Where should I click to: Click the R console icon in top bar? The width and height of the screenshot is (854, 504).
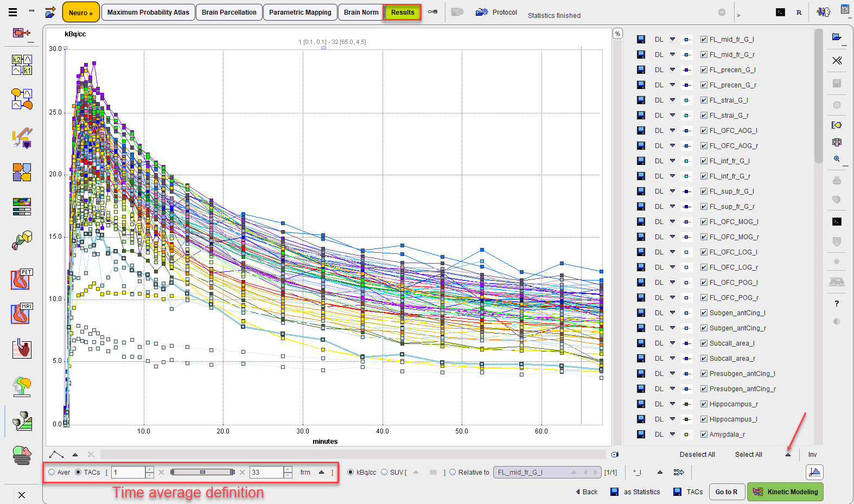[799, 12]
